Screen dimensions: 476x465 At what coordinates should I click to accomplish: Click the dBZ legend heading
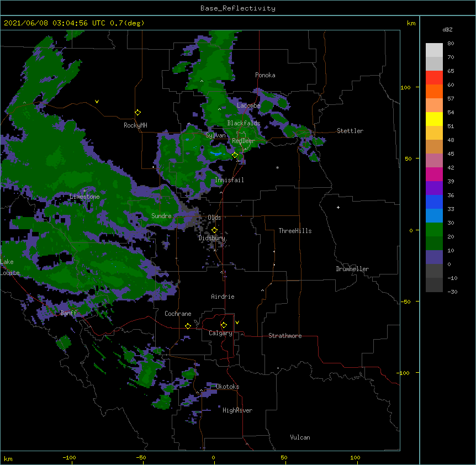pyautogui.click(x=447, y=30)
